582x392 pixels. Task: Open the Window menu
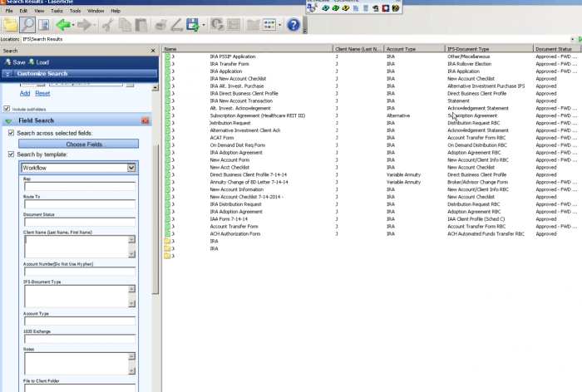tap(96, 11)
